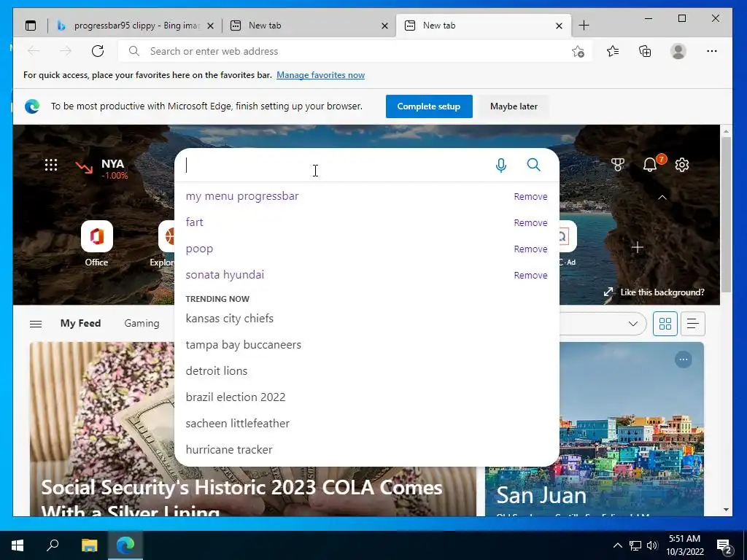Image resolution: width=747 pixels, height=560 pixels.
Task: Select suggestion 'my menu progressbar'
Action: (x=242, y=196)
